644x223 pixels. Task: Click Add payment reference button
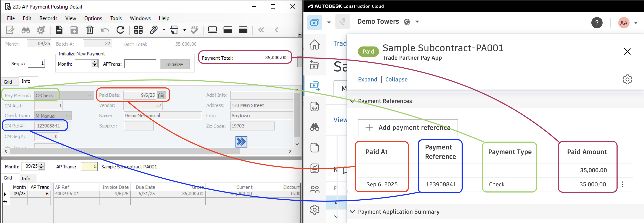(x=408, y=127)
